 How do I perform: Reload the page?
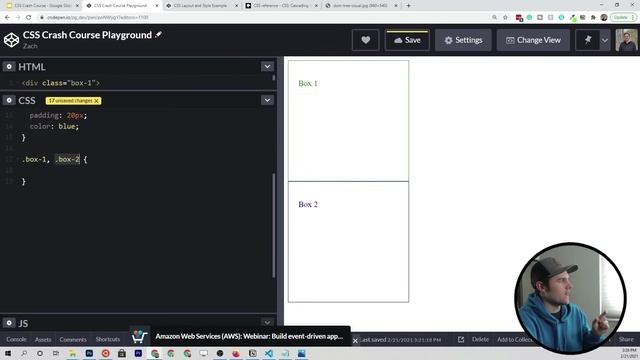click(x=29, y=18)
